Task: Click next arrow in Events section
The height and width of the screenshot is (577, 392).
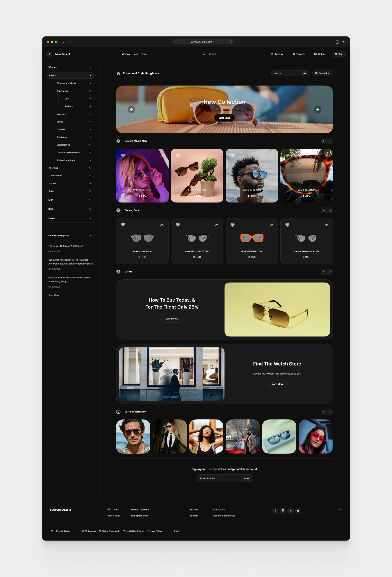Action: [x=330, y=272]
